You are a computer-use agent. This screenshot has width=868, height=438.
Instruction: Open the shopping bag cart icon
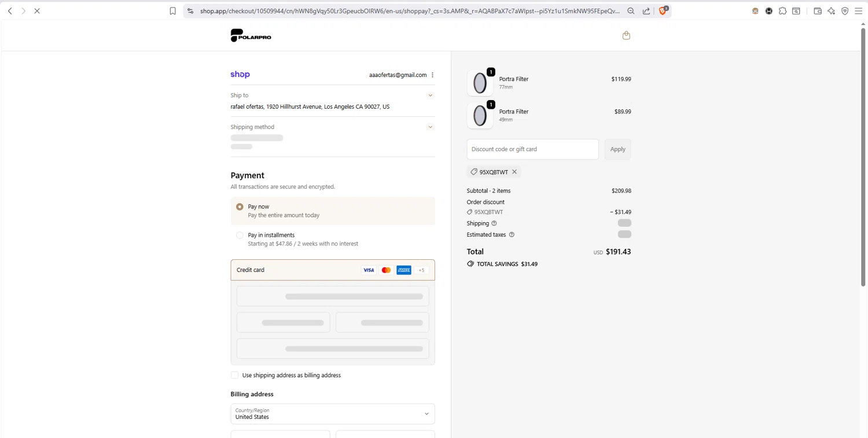626,35
